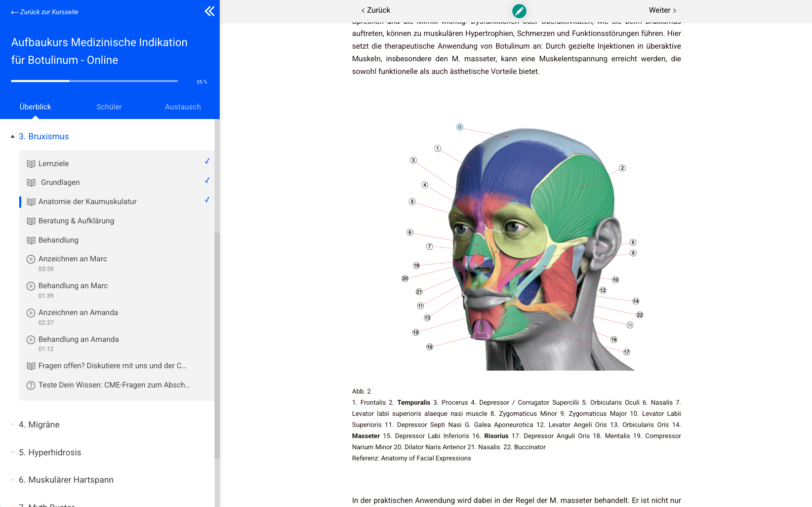Screen dimensions: 812x507
Task: Click the sidebar vertical scrollbar
Action: point(217,345)
